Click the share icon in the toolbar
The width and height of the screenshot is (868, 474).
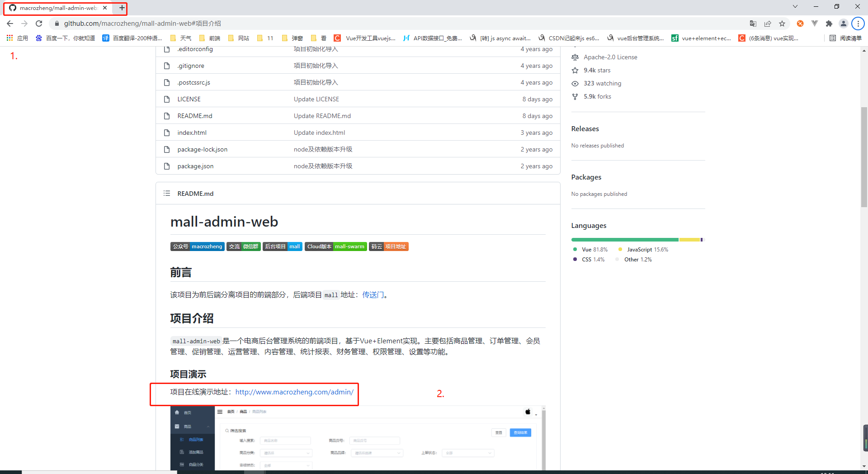(x=768, y=24)
